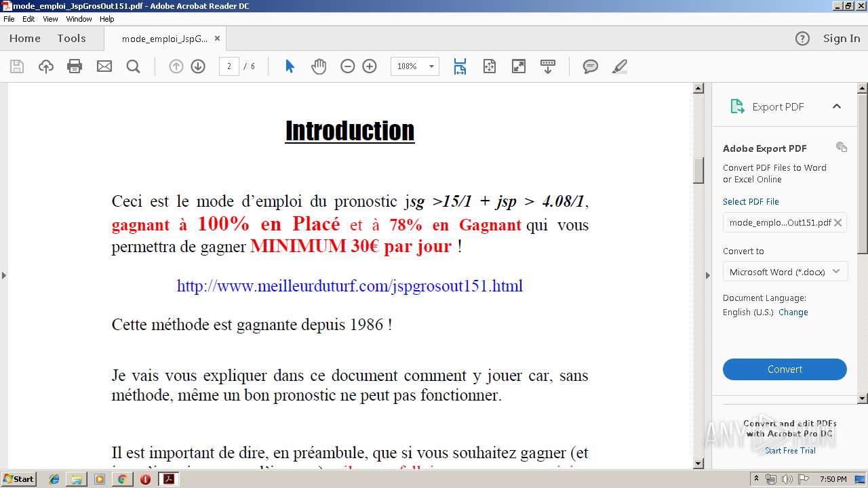Print the document with the printer icon

75,66
